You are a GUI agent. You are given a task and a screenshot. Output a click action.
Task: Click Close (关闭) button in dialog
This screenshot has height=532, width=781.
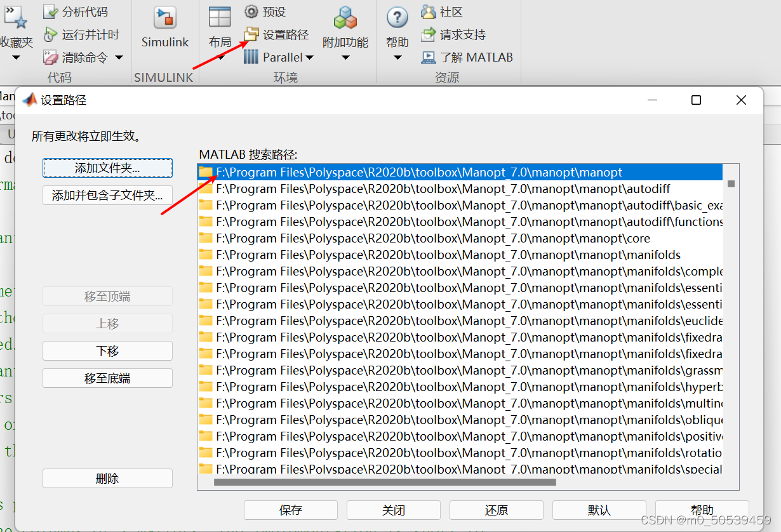[394, 510]
